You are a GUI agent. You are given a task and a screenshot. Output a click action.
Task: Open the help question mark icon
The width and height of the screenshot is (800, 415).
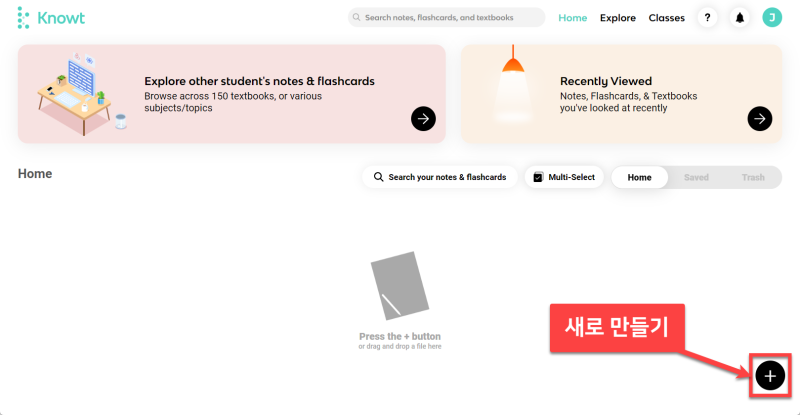click(x=707, y=18)
